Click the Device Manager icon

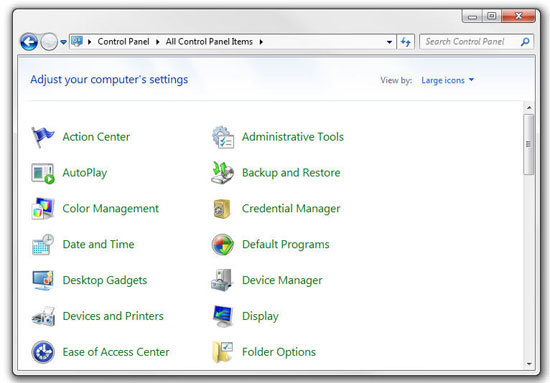pos(222,280)
